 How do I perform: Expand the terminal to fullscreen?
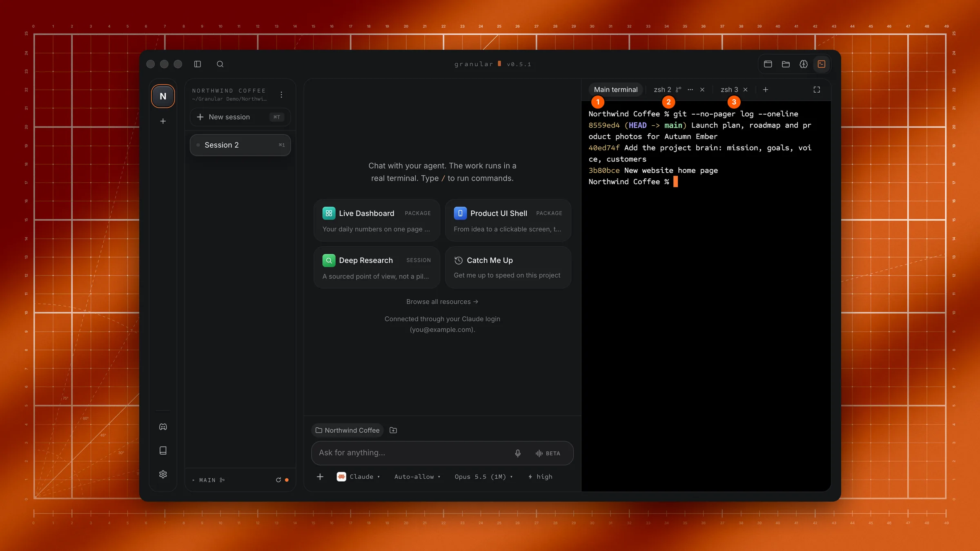tap(817, 90)
